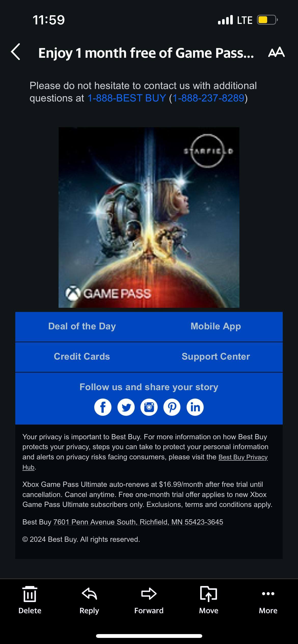This screenshot has width=298, height=644.
Task: Go to Credit Cards
Action: pos(82,357)
